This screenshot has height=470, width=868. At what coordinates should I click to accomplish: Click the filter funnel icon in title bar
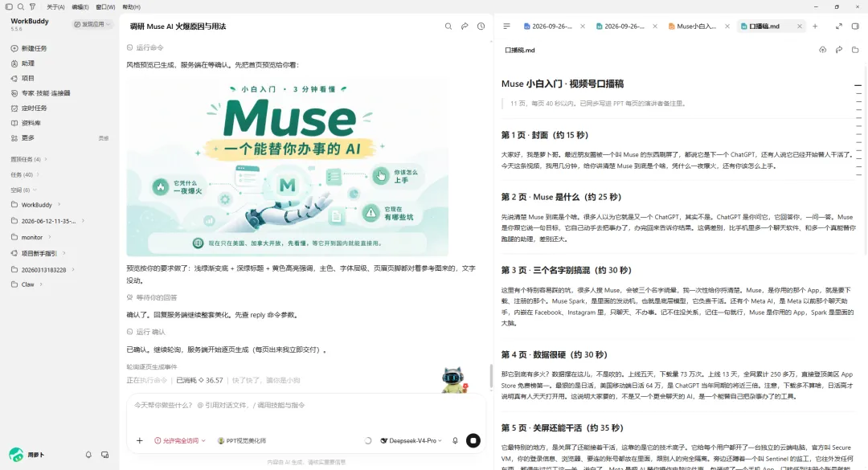pyautogui.click(x=32, y=6)
